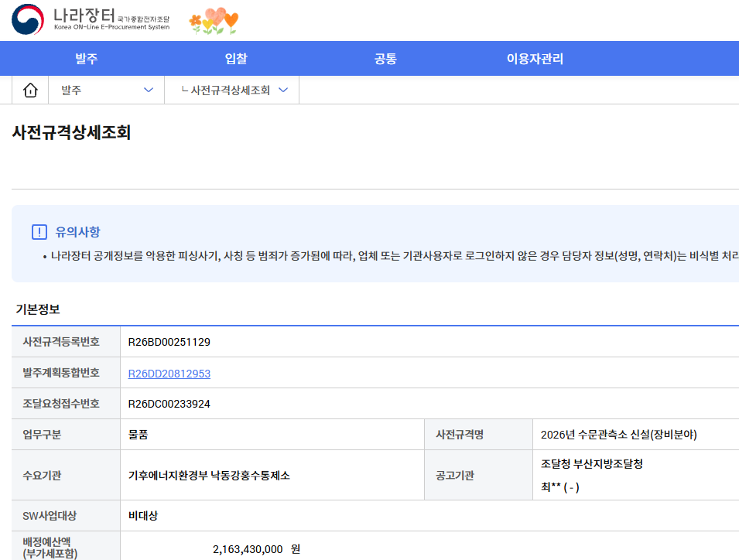Viewport: 739px width, 560px height.
Task: Select 기후에너지환경부 낙동강홍수통제소 value
Action: click(209, 475)
